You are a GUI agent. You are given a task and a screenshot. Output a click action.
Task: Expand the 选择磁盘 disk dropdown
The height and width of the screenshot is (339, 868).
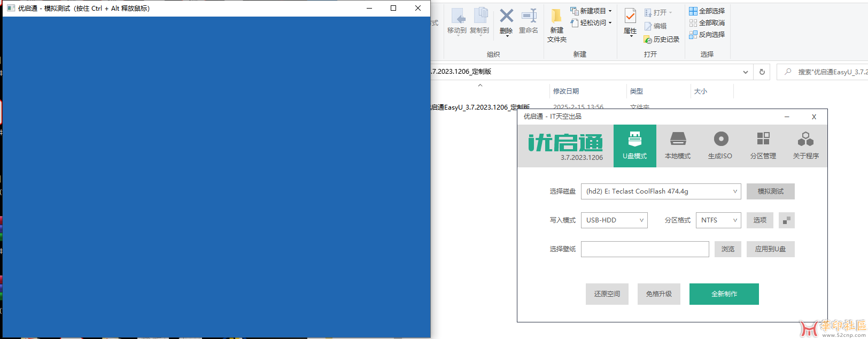click(734, 191)
